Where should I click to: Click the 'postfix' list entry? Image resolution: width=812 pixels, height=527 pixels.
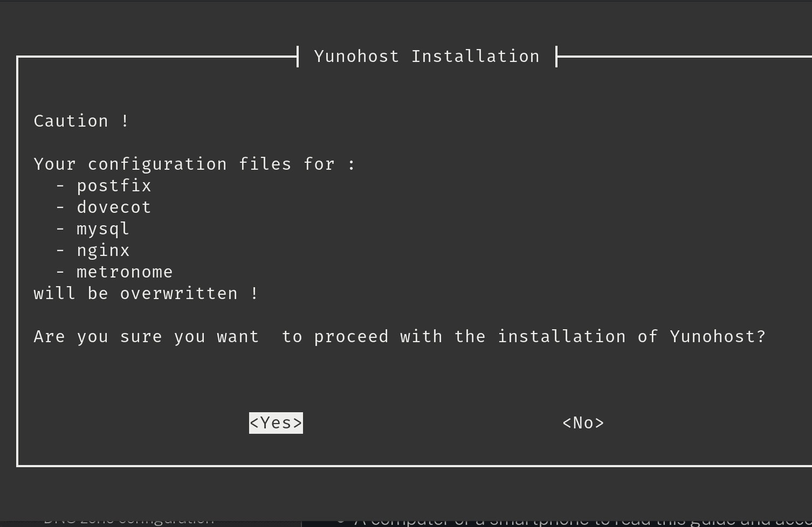tap(114, 186)
